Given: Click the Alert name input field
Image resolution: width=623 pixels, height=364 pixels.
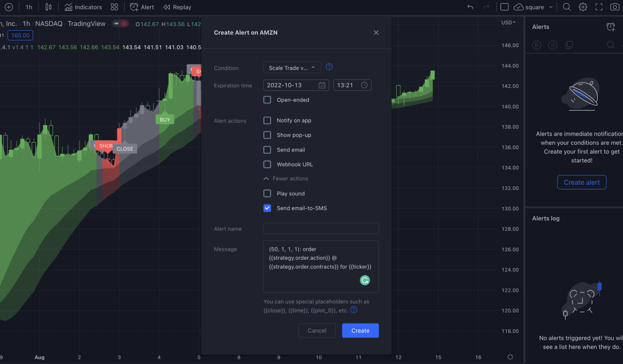Looking at the screenshot, I should pos(321,228).
